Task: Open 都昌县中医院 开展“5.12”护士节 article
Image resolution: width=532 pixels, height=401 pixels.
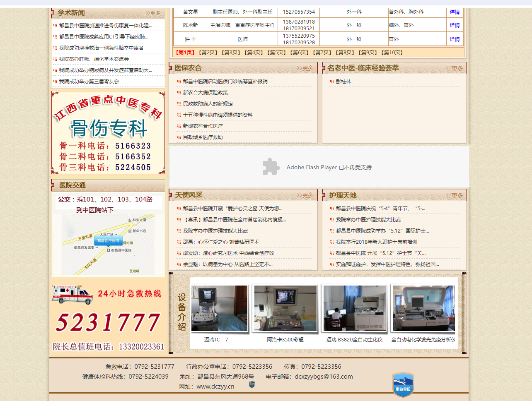Action: [381, 253]
